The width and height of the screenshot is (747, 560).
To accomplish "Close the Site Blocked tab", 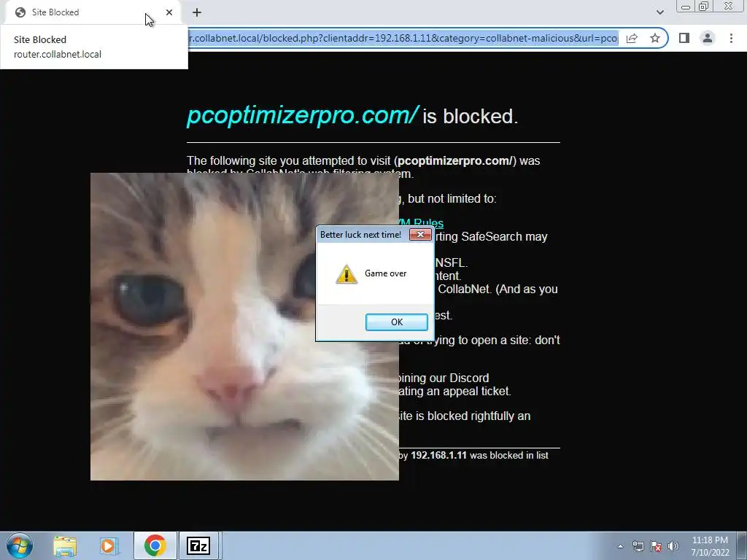I will (x=169, y=12).
